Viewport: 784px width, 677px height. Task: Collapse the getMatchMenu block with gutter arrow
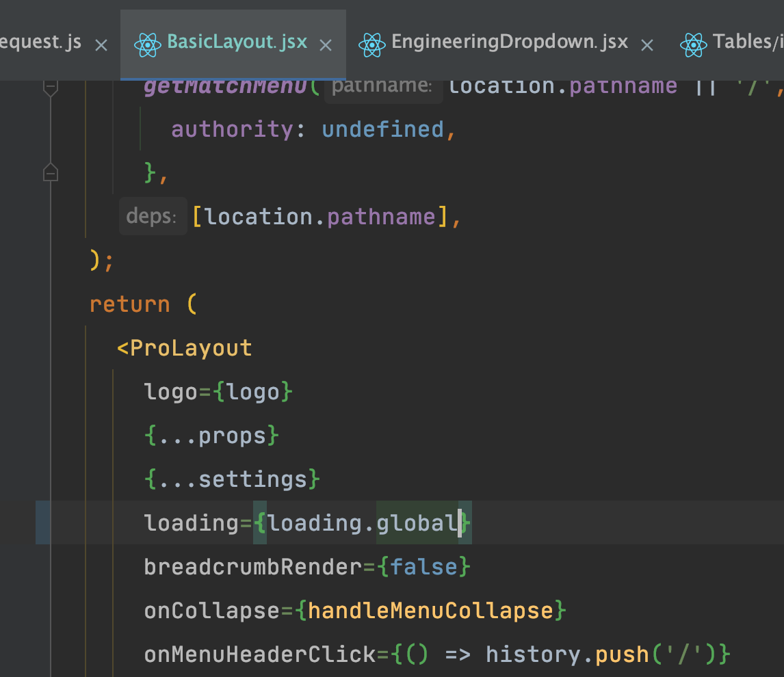tap(50, 173)
